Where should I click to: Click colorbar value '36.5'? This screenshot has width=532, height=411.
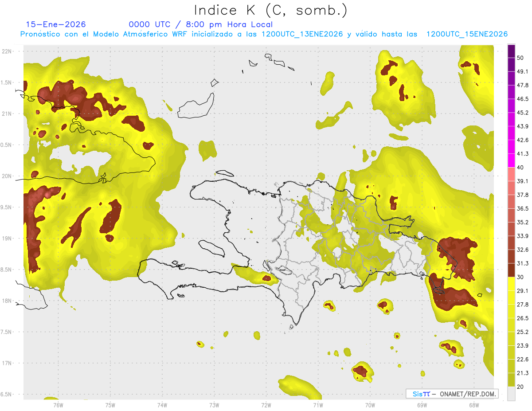pos(523,208)
